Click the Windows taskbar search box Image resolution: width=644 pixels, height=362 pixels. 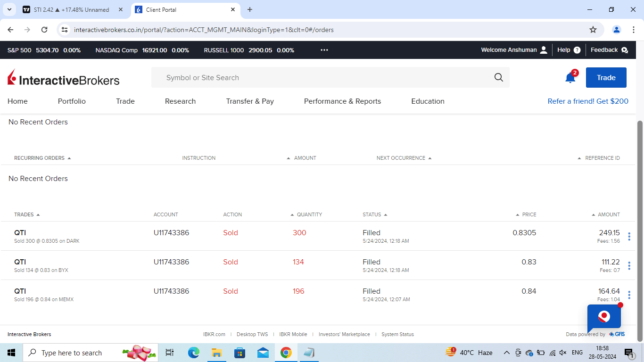click(x=91, y=353)
